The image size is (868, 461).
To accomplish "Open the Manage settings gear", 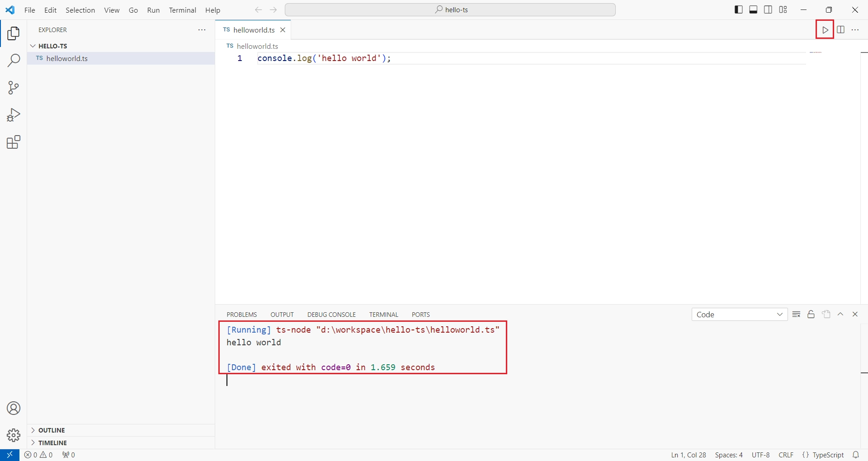I will (x=14, y=435).
